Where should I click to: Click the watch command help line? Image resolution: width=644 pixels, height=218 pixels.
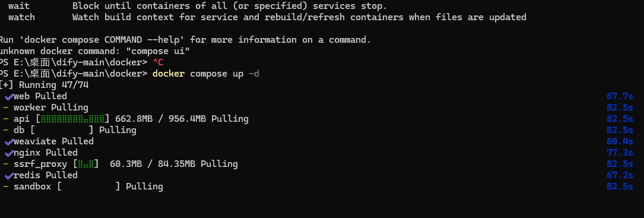267,17
